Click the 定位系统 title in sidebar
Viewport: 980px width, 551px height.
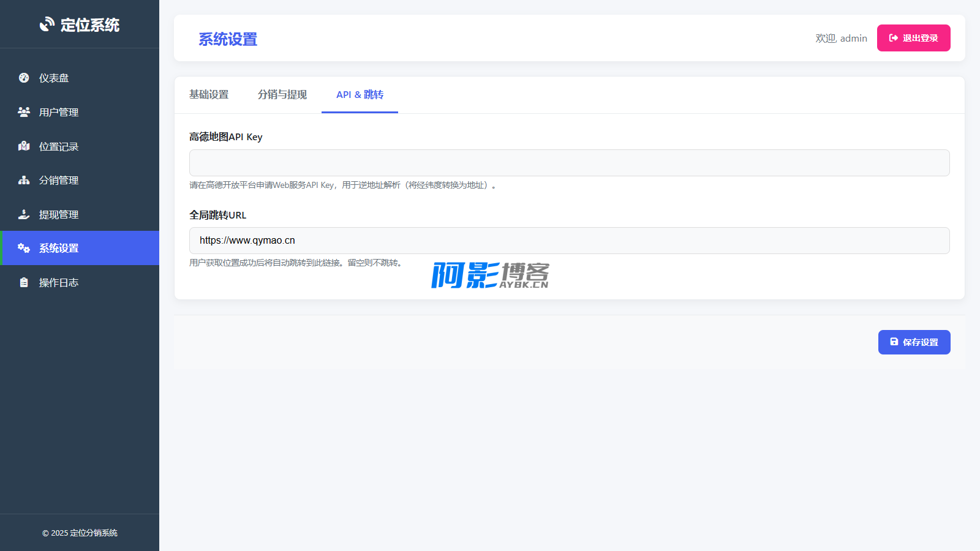click(x=90, y=25)
